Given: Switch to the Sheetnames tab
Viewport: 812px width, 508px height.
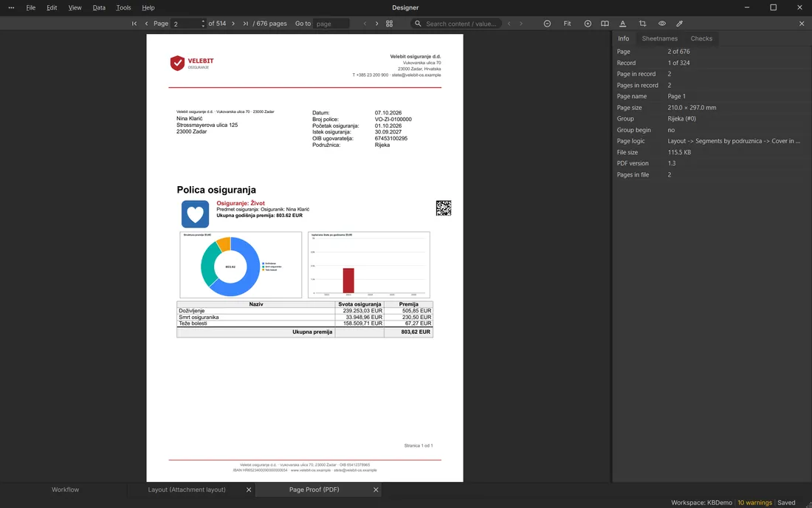Looking at the screenshot, I should pos(660,39).
